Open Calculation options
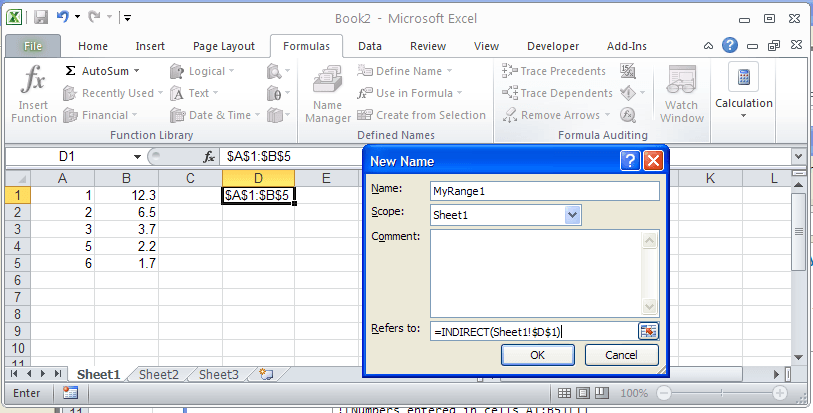Image resolution: width=813 pixels, height=413 pixels. tap(744, 91)
